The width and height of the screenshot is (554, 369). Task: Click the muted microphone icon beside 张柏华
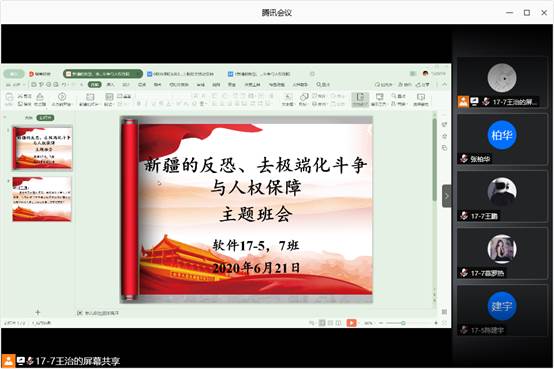point(464,159)
